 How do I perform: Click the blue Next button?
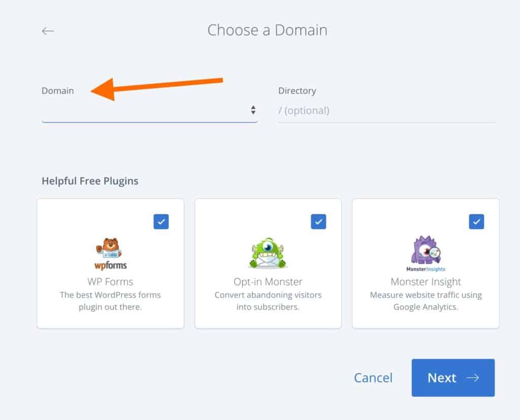453,377
